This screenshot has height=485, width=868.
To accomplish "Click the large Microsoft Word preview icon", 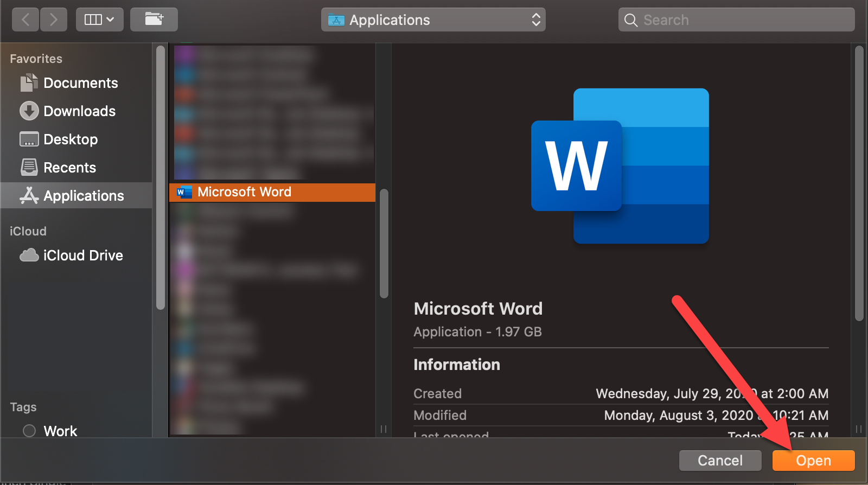I will (620, 166).
